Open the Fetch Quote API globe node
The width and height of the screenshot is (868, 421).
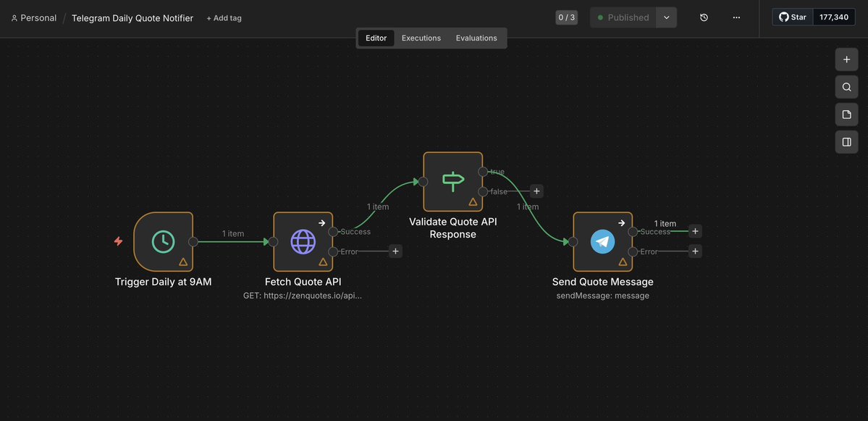point(303,241)
